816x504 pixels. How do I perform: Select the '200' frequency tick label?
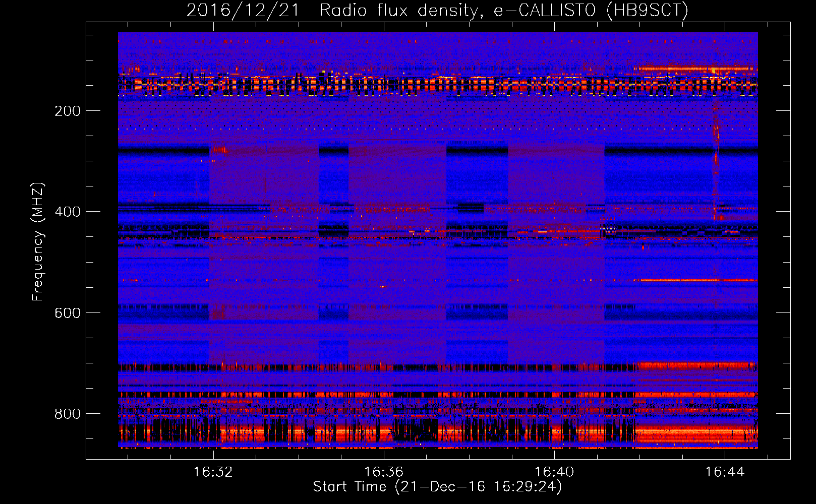[68, 111]
